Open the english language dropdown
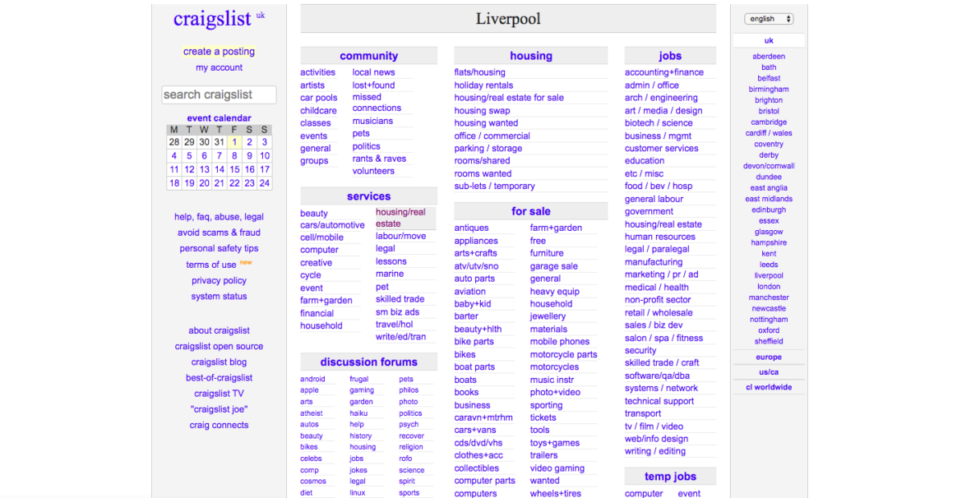Viewport: 980px width, 498px height. (769, 19)
